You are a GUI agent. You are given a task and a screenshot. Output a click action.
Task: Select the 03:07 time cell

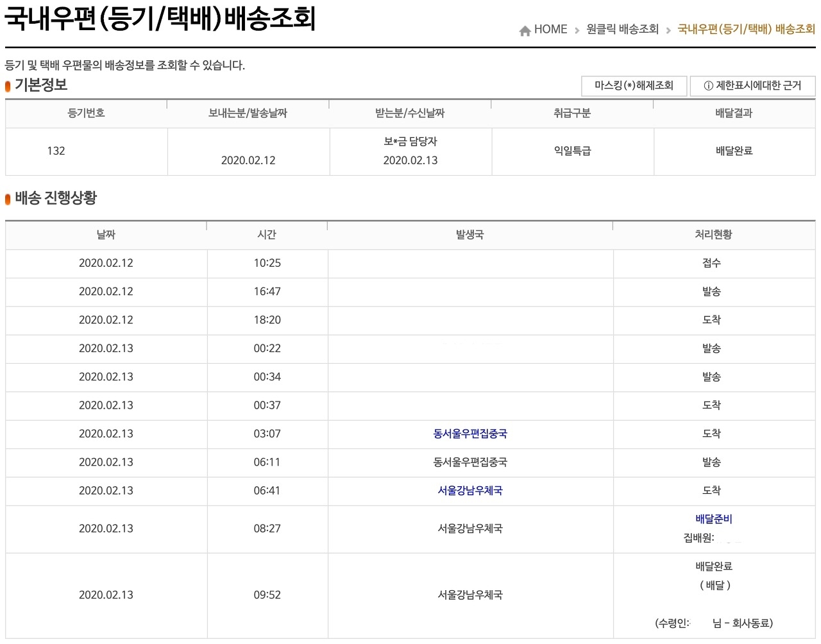(267, 434)
